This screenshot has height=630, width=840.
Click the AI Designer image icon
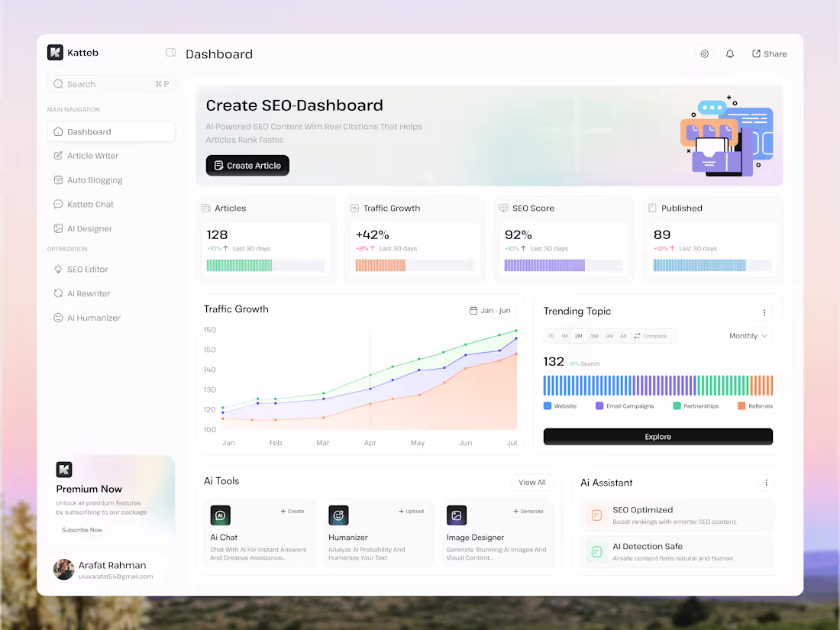coord(58,229)
